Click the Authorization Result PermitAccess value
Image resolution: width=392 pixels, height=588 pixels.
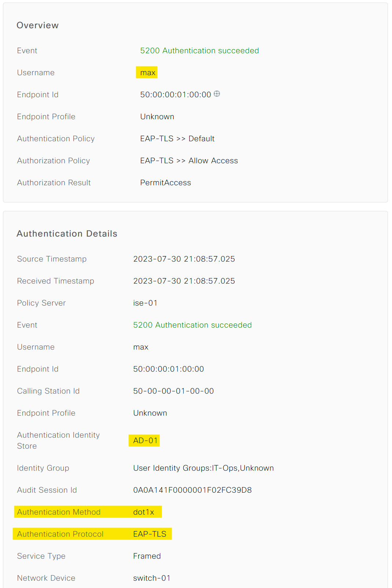click(165, 182)
